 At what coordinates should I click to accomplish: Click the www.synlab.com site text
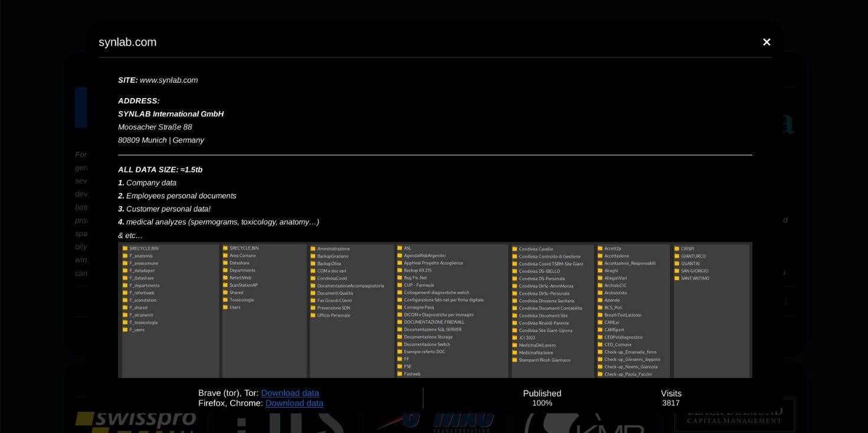tap(169, 80)
